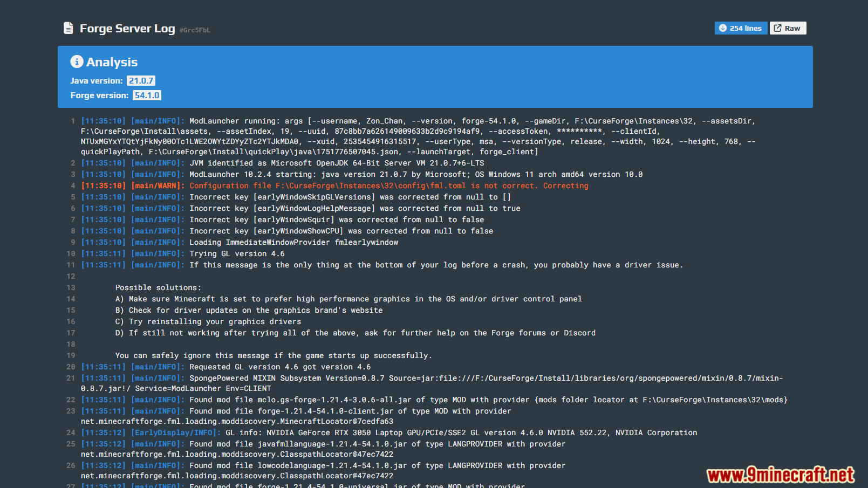Screen dimensions: 868x488
Task: Click 'ModLauncher 10.2.4 starting' log line
Action: (416, 175)
